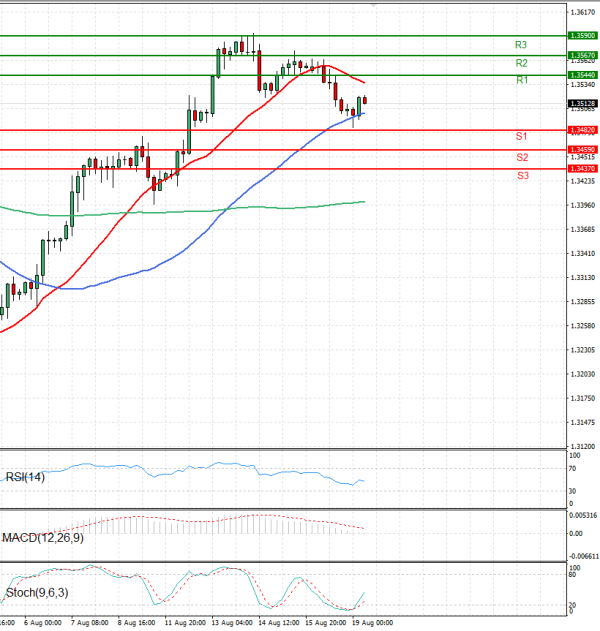Screen dimensions: 600x631
Task: Click the R2 resistance label
Action: tap(522, 63)
